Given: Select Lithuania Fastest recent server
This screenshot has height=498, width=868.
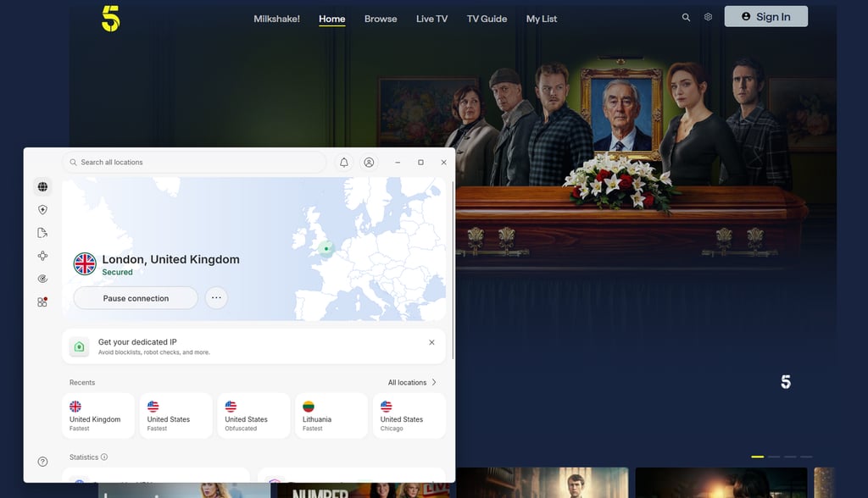Looking at the screenshot, I should (331, 416).
